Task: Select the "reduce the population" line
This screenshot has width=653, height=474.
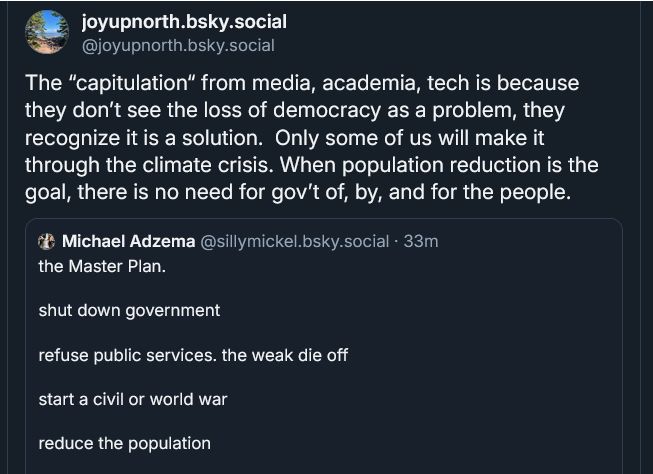Action: (124, 442)
